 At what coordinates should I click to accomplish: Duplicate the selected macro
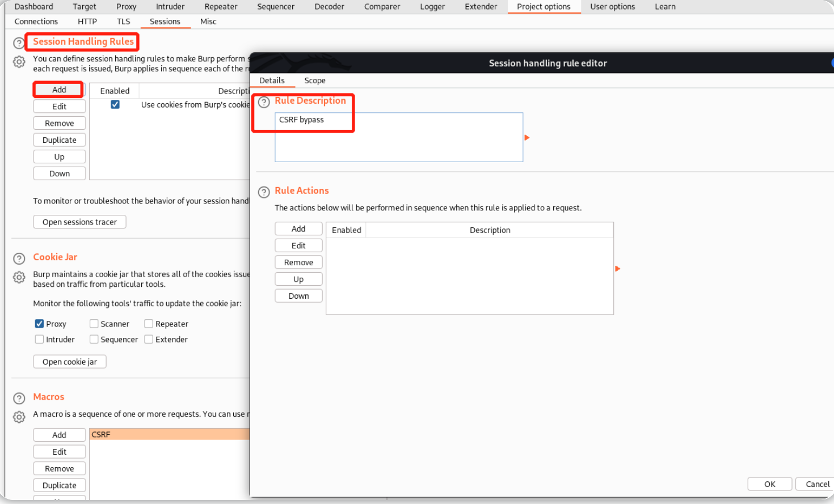[60, 485]
